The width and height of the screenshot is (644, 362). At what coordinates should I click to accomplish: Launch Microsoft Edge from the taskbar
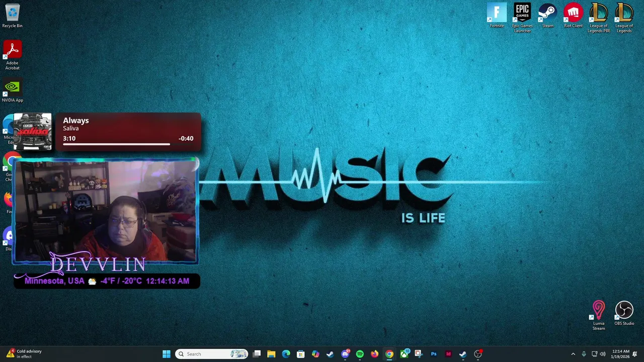[286, 354]
